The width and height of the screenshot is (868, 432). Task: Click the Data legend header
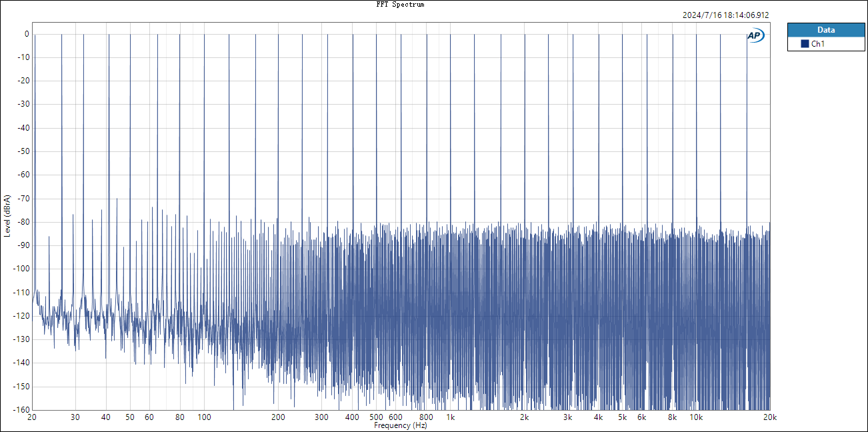coord(826,30)
